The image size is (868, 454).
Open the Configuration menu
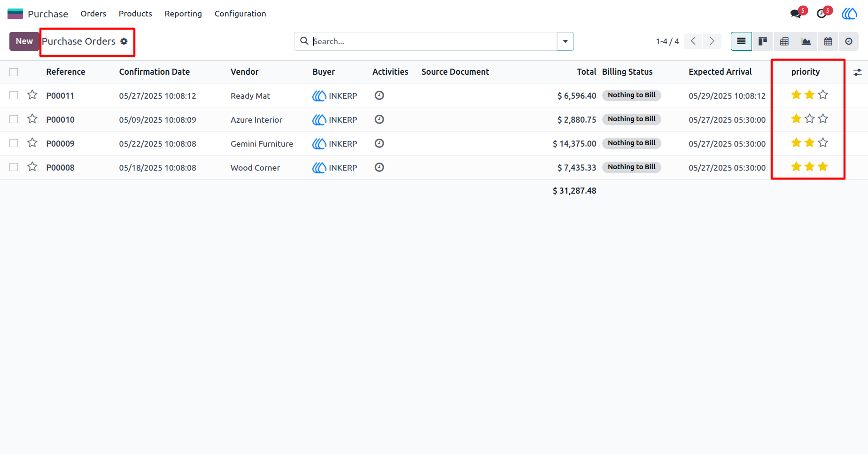pyautogui.click(x=240, y=14)
